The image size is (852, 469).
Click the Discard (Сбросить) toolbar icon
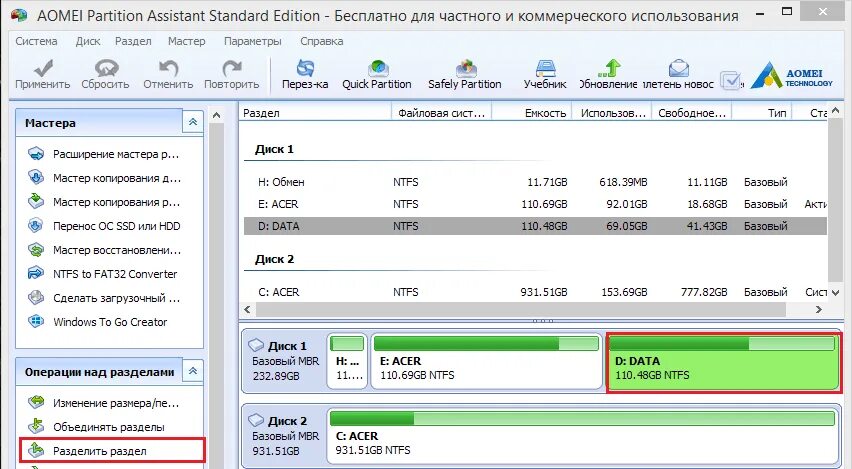[x=106, y=68]
